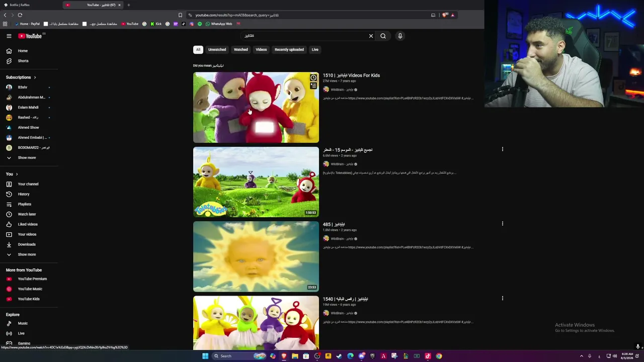Open Windows taskbar Search box
Image resolution: width=644 pixels, height=362 pixels.
coord(239,356)
